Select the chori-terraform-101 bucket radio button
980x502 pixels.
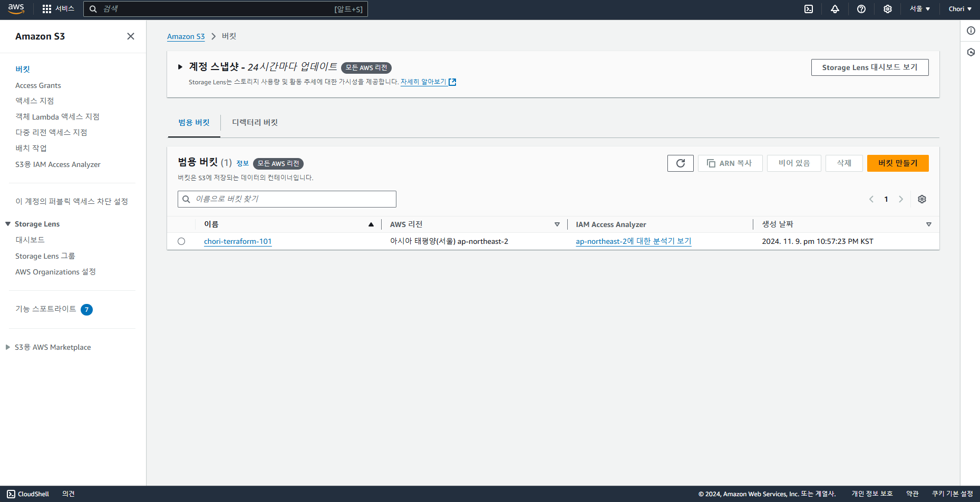click(x=181, y=241)
